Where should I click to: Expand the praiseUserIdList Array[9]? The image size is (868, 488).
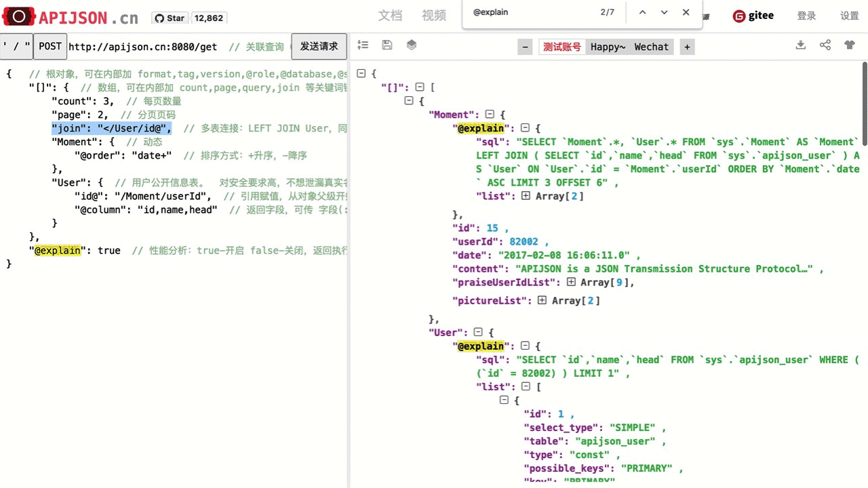point(571,282)
